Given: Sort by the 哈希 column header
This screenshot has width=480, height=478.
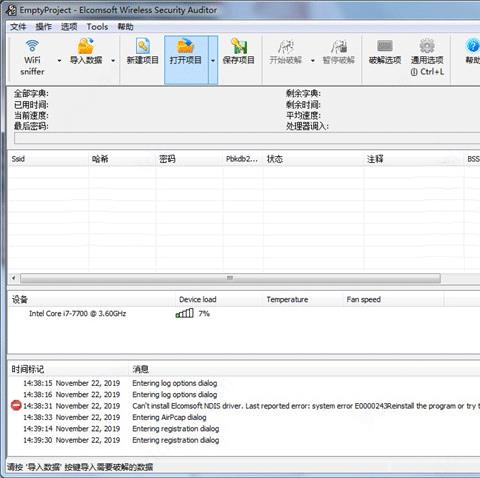Looking at the screenshot, I should click(122, 159).
